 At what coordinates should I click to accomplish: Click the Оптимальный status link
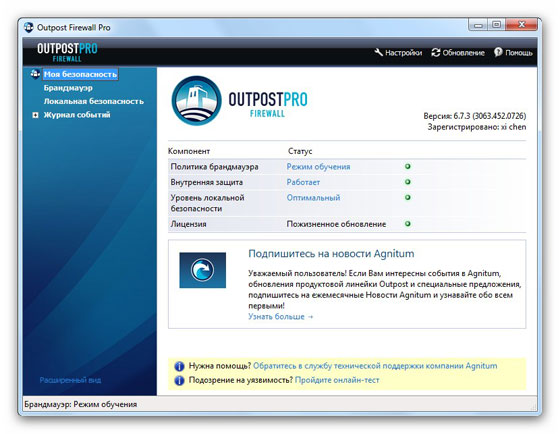pyautogui.click(x=313, y=198)
